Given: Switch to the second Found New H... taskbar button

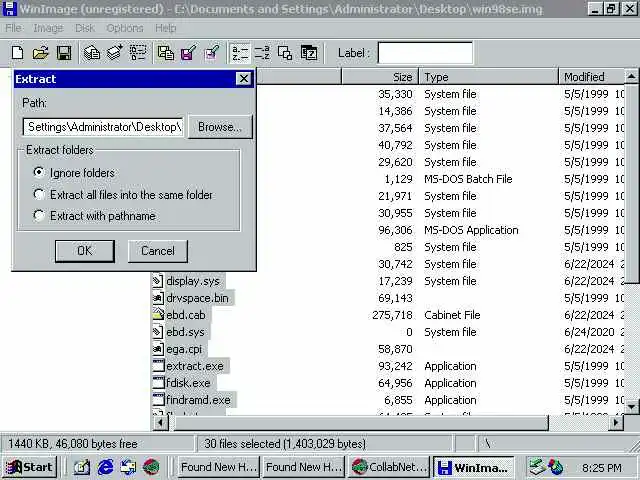Looking at the screenshot, I should point(304,467).
